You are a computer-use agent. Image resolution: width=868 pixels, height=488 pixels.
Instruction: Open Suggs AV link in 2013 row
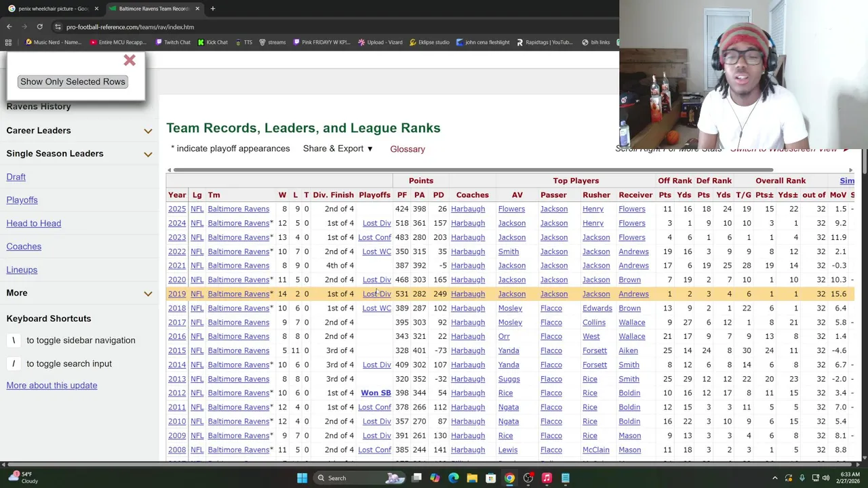(509, 379)
